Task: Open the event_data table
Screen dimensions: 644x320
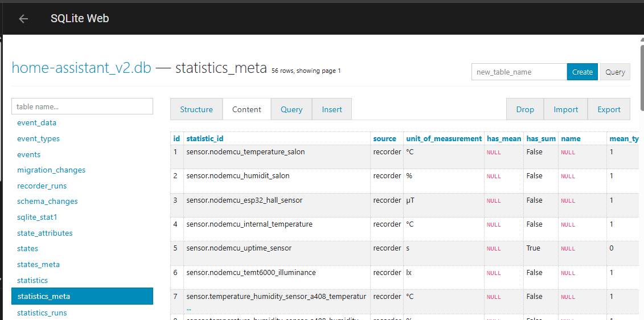Action: tap(36, 123)
